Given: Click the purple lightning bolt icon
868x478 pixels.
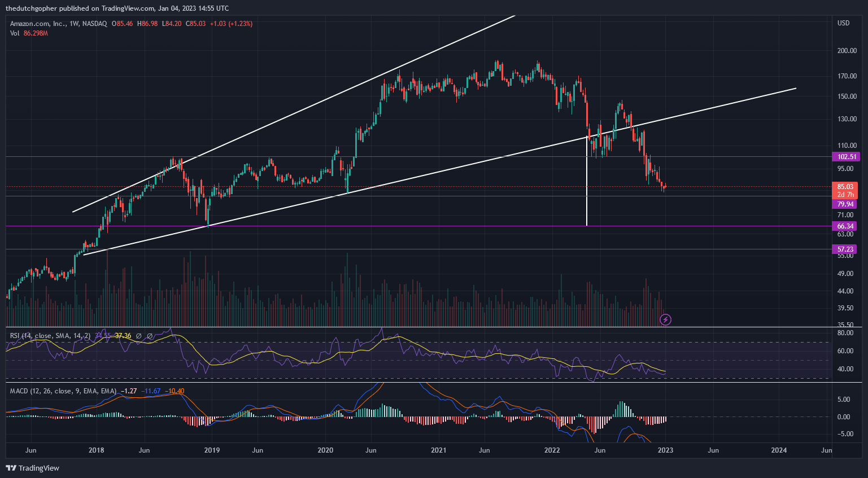Looking at the screenshot, I should click(666, 320).
